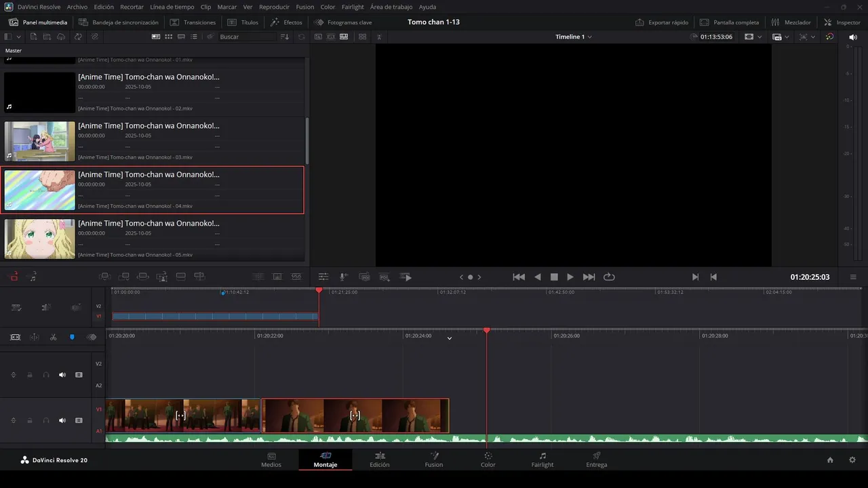Click the playhead on the upper timeline ruler
Image resolution: width=868 pixels, height=488 pixels.
coord(319,290)
